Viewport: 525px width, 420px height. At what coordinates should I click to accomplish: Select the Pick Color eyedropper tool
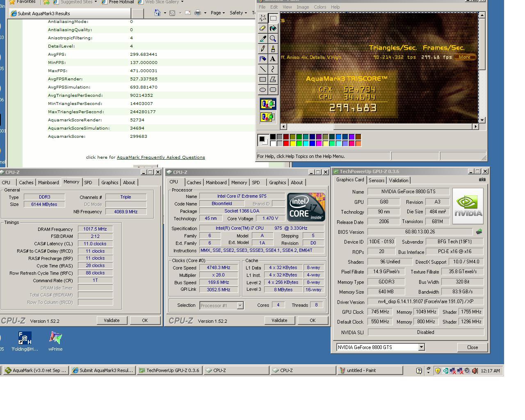click(263, 39)
